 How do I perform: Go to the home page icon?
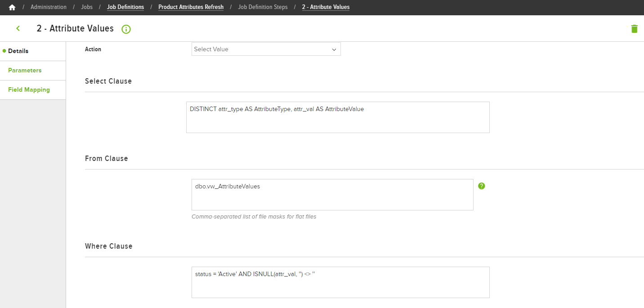pos(12,7)
